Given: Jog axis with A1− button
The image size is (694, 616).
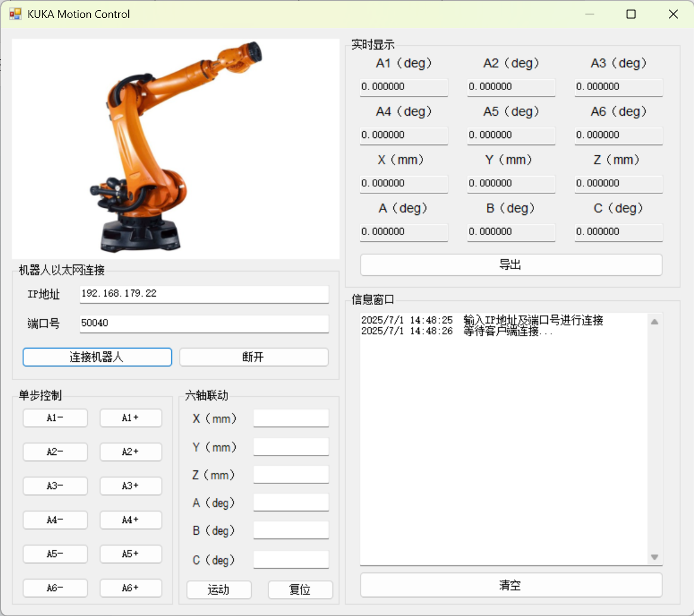Looking at the screenshot, I should coord(55,418).
